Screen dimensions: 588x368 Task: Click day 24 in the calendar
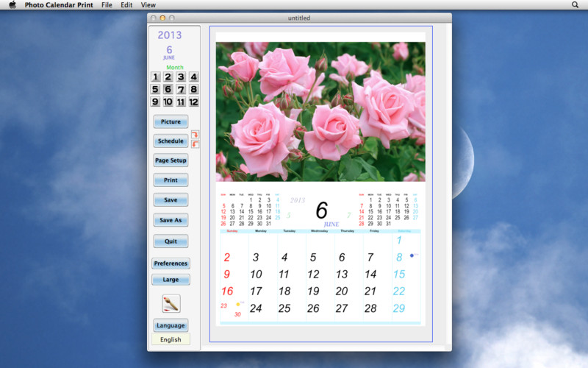point(256,308)
